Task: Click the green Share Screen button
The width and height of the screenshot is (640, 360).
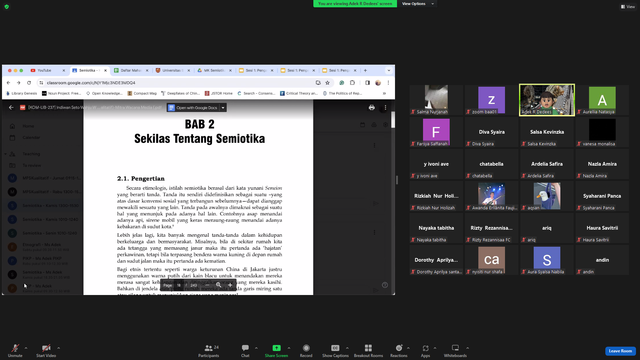Action: coord(276,350)
